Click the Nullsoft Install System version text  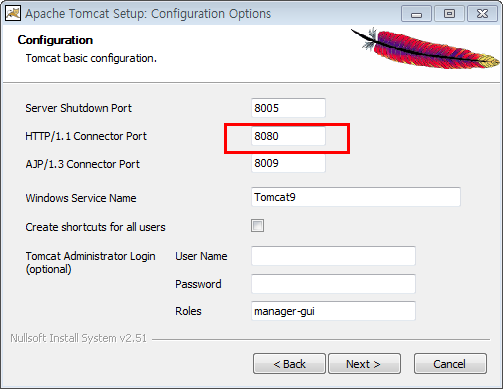coord(78,338)
